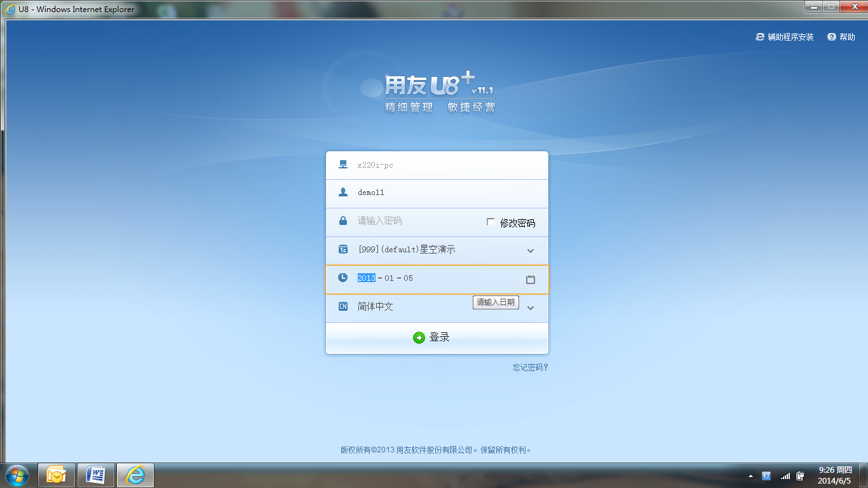Click the blue shield tray icon

[766, 475]
